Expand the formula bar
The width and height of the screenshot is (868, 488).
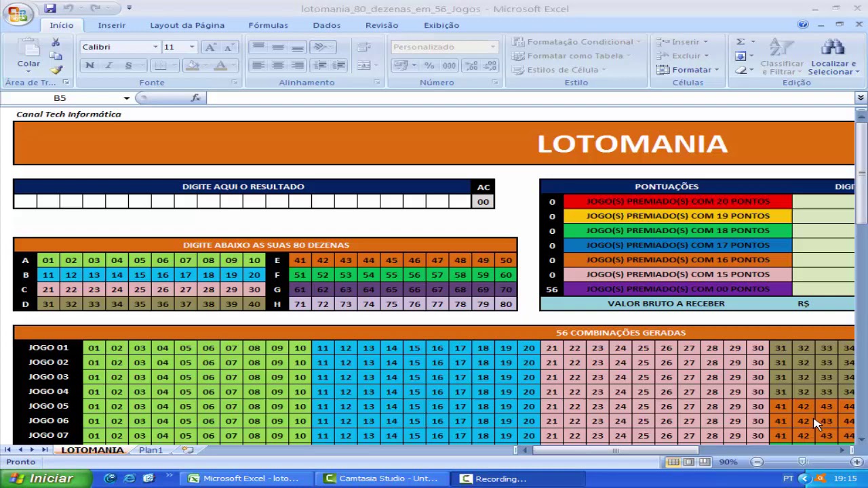(861, 98)
